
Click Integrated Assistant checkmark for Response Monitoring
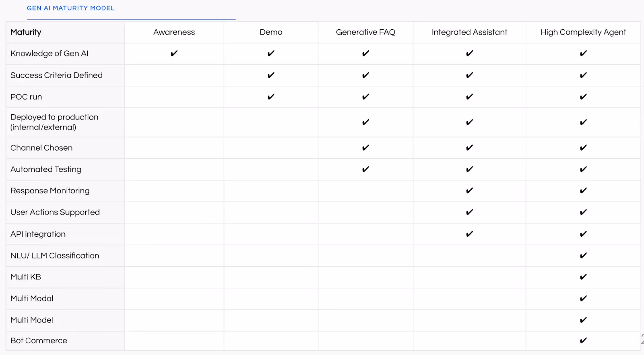point(469,190)
